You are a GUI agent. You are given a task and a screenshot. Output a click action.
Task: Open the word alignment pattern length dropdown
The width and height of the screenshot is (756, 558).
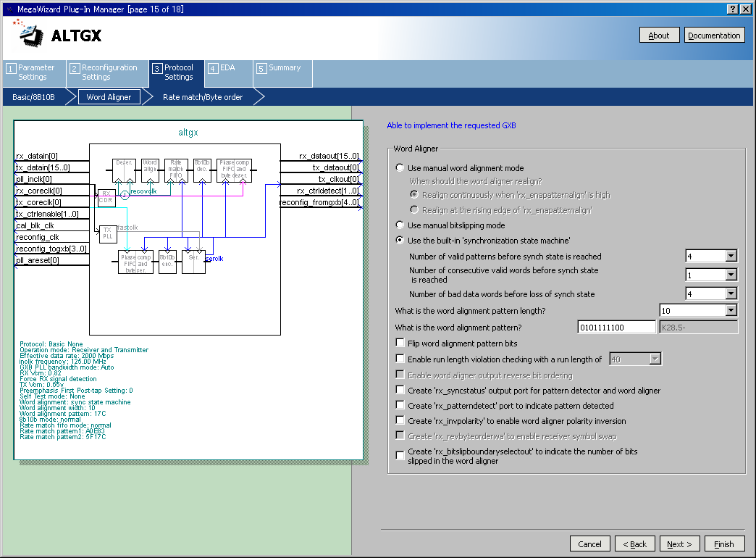point(731,310)
